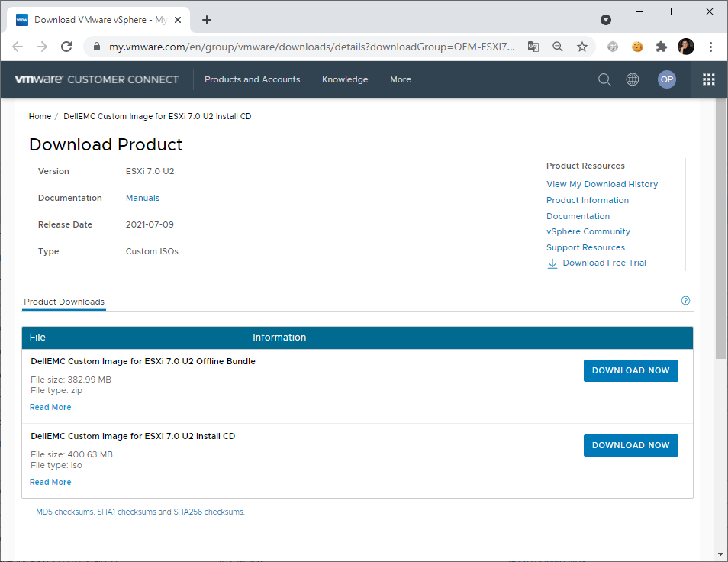
Task: Go to Home breadcrumb link
Action: [x=40, y=116]
